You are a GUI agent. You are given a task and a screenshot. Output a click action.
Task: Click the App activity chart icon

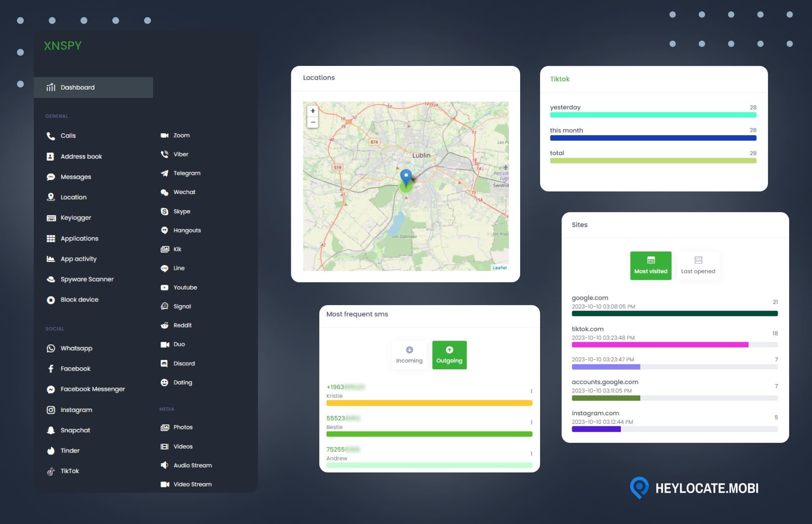[x=51, y=259]
